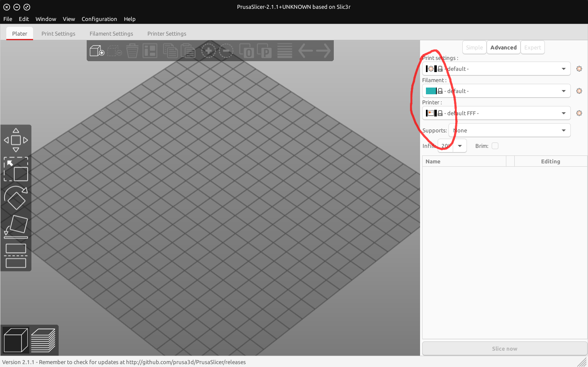Viewport: 588px width, 367px height.
Task: Switch to the Filament Settings tab
Action: coord(111,34)
